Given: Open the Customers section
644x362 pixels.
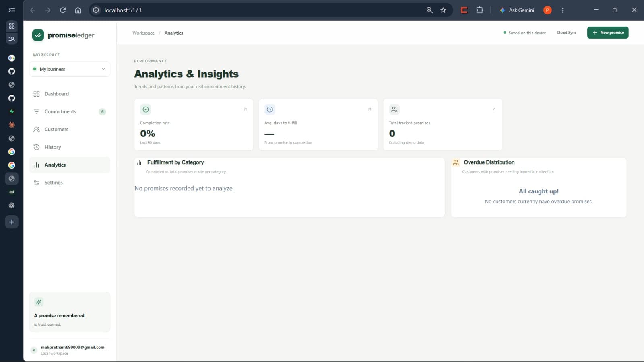Looking at the screenshot, I should [x=70, y=129].
